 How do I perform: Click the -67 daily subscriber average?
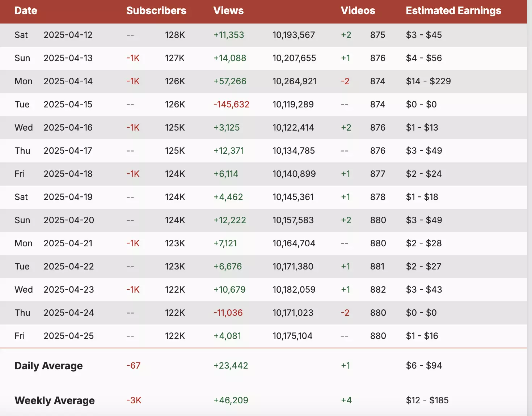[134, 366]
